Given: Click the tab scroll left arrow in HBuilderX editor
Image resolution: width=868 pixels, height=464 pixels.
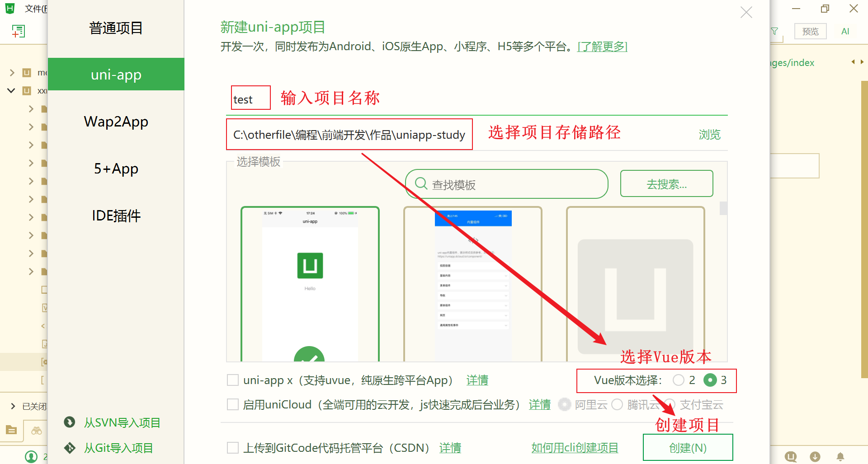Looking at the screenshot, I should click(x=853, y=62).
